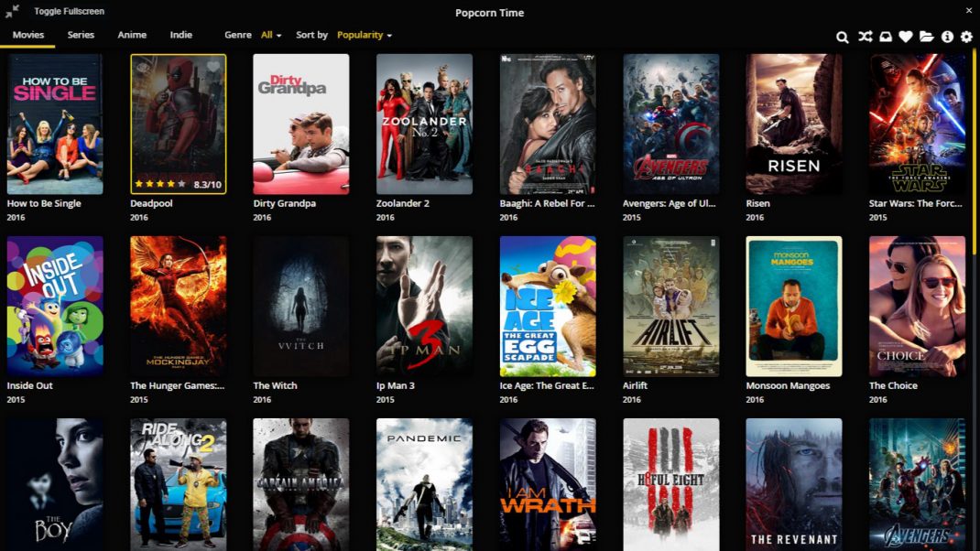The image size is (980, 551).
Task: Open the inbox tray torrent collection icon
Action: tap(886, 37)
